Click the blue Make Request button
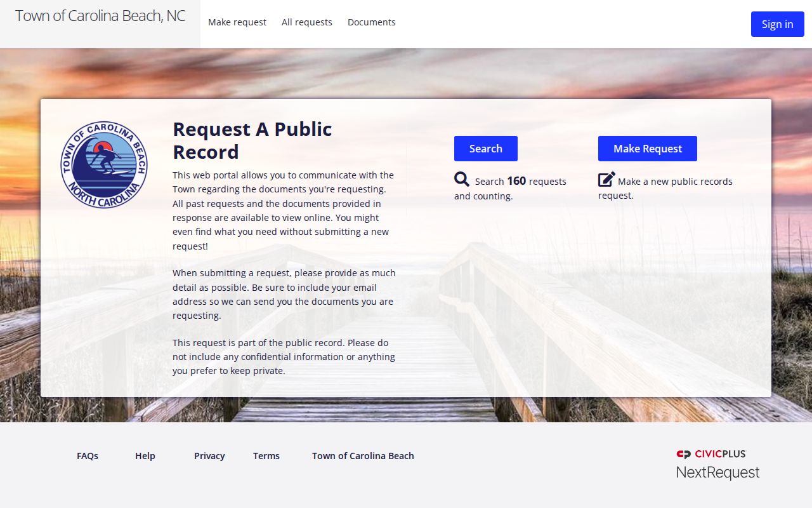812x508 pixels. coord(648,149)
